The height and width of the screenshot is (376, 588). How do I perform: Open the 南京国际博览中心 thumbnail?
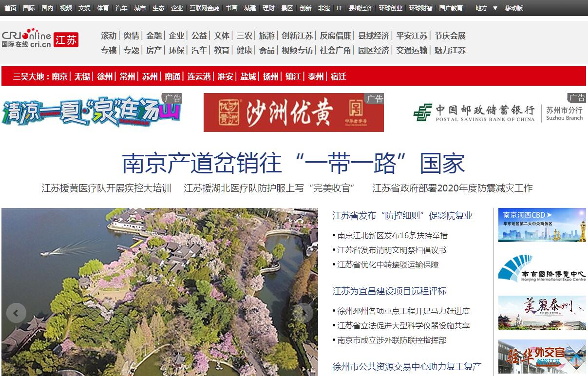pyautogui.click(x=542, y=269)
